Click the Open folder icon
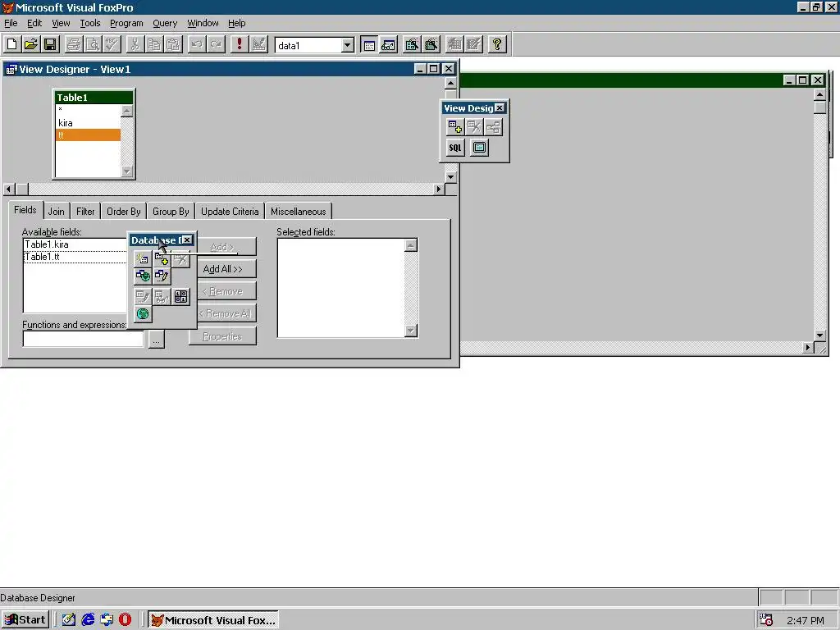 (x=31, y=44)
